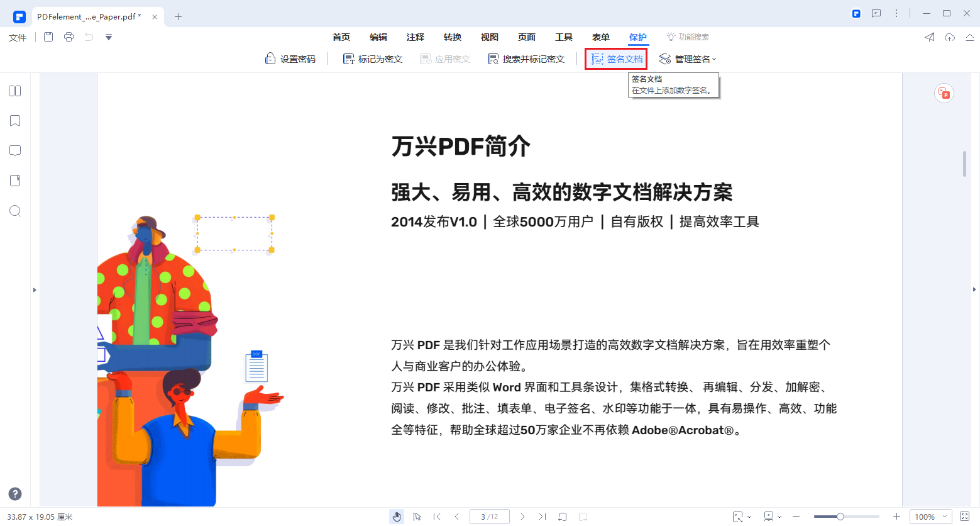Click 设置密码 in the protection toolbar
Screen dimensions: 980x526
pos(290,59)
